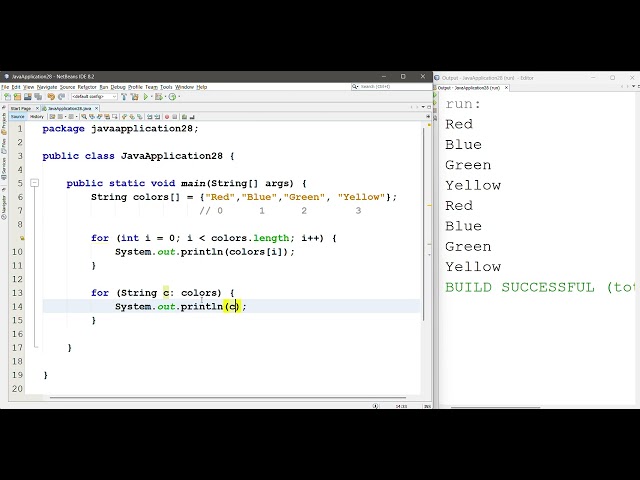Click the New File toolbar icon
The height and width of the screenshot is (480, 640).
click(7, 97)
